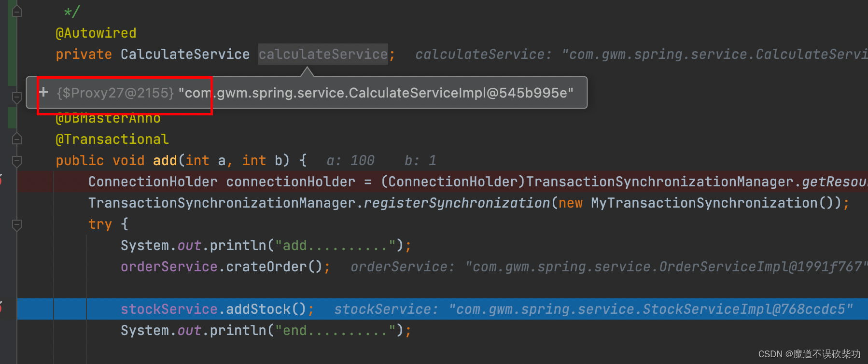Click the TransactionSynchronizationManager.getResource call

[x=697, y=182]
